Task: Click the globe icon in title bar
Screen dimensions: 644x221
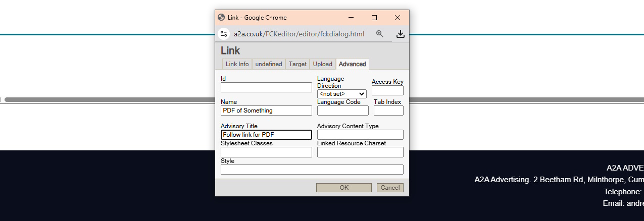Action: [221, 17]
